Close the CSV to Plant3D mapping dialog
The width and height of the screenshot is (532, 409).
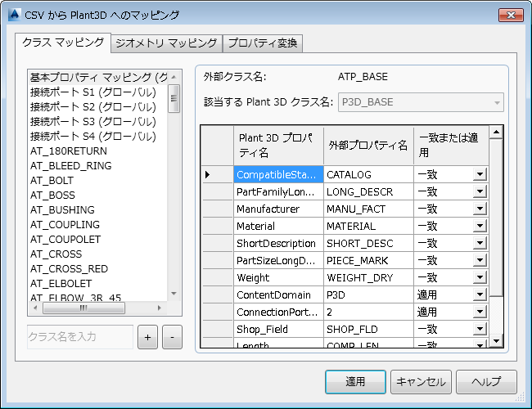511,15
